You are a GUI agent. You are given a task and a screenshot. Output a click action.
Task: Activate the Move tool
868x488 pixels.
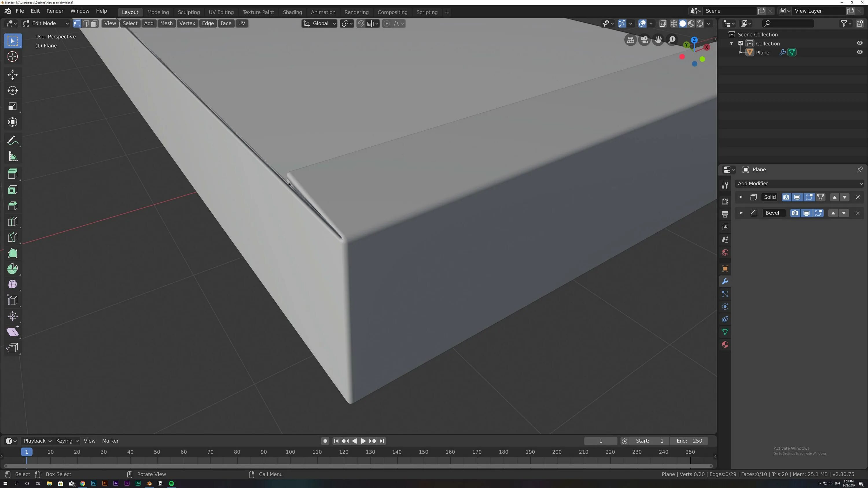[x=12, y=74]
